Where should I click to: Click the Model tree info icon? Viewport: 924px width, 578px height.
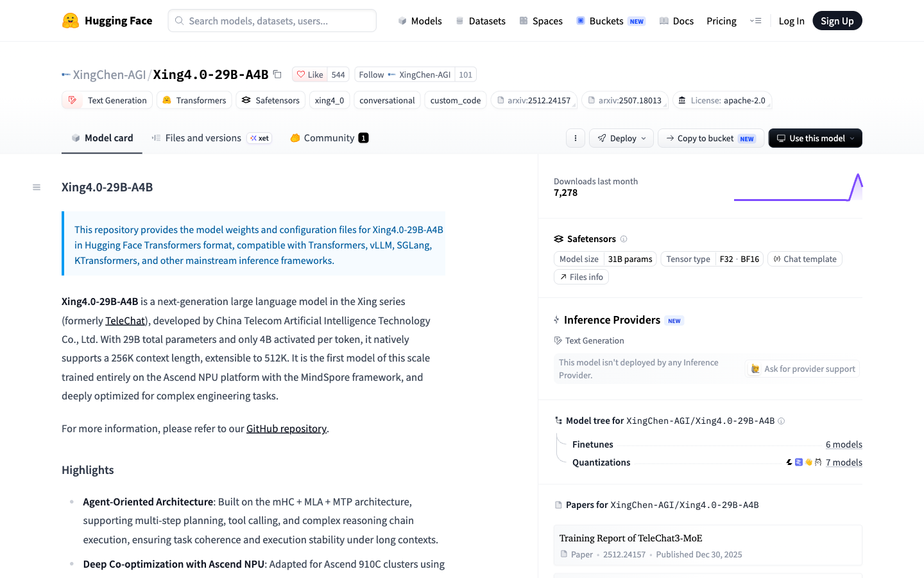pos(781,421)
